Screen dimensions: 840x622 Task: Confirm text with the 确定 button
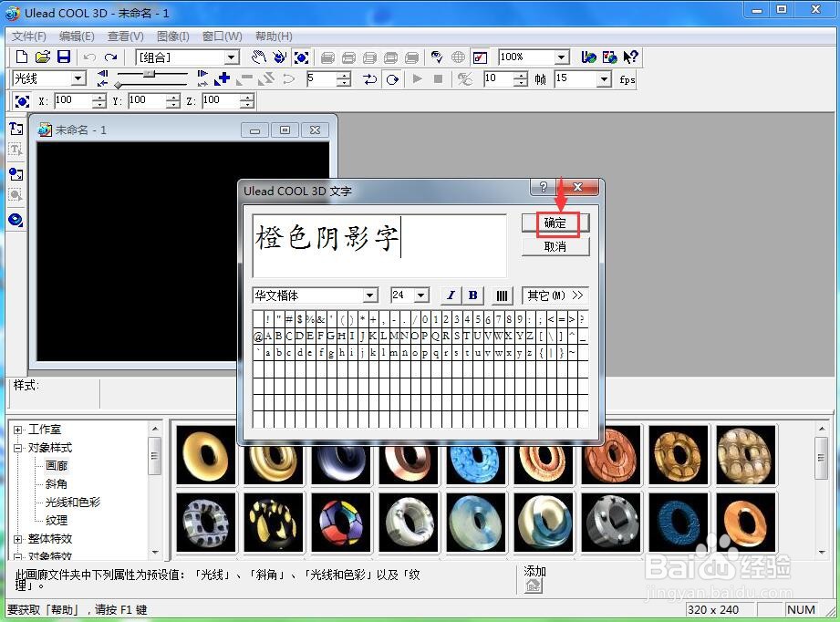click(x=555, y=223)
